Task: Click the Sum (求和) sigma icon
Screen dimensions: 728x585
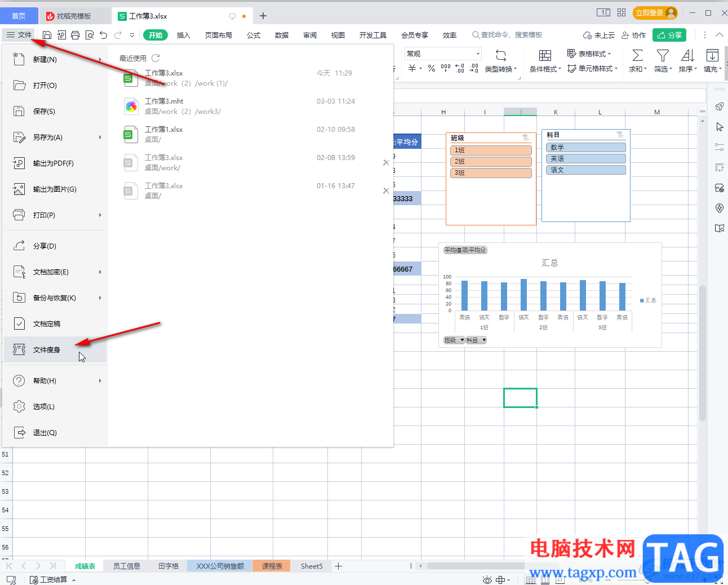Action: (x=637, y=55)
